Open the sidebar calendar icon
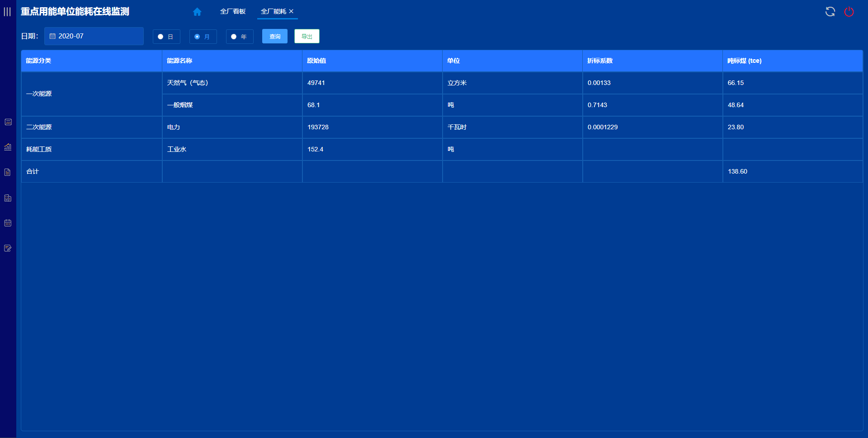The height and width of the screenshot is (438, 868). [x=8, y=223]
